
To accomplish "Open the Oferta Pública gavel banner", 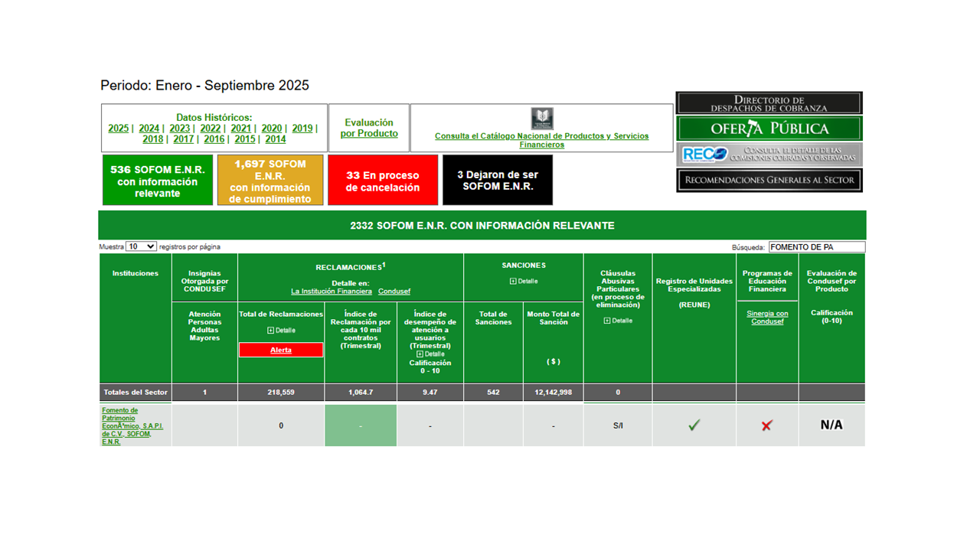I will click(x=769, y=128).
